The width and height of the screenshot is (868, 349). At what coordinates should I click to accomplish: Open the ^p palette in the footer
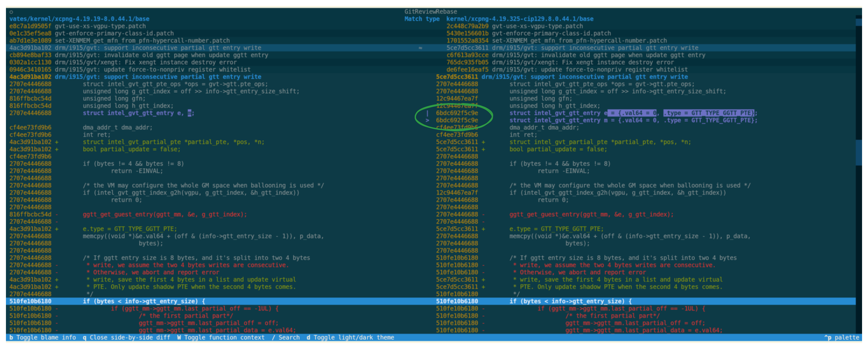pos(841,337)
